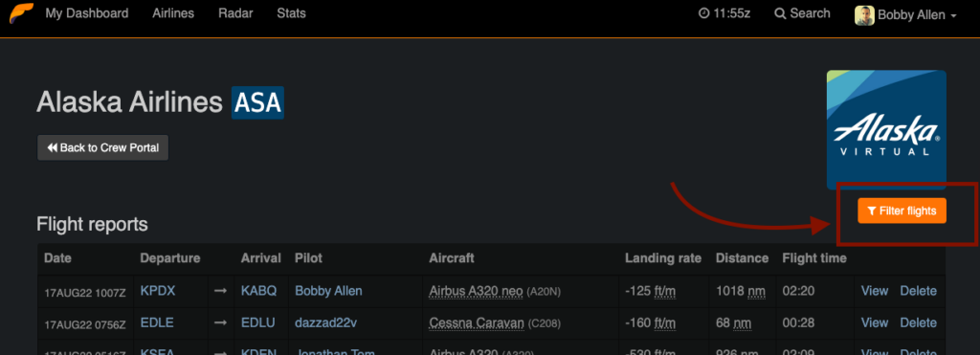Click the Distance column header
980x355 pixels.
coord(742,258)
